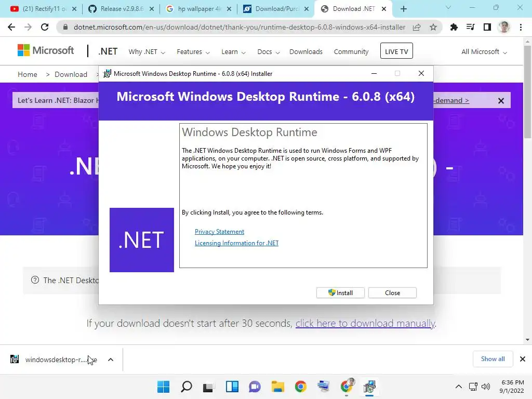Click Show all downloads
The image size is (532, 399).
click(493, 359)
